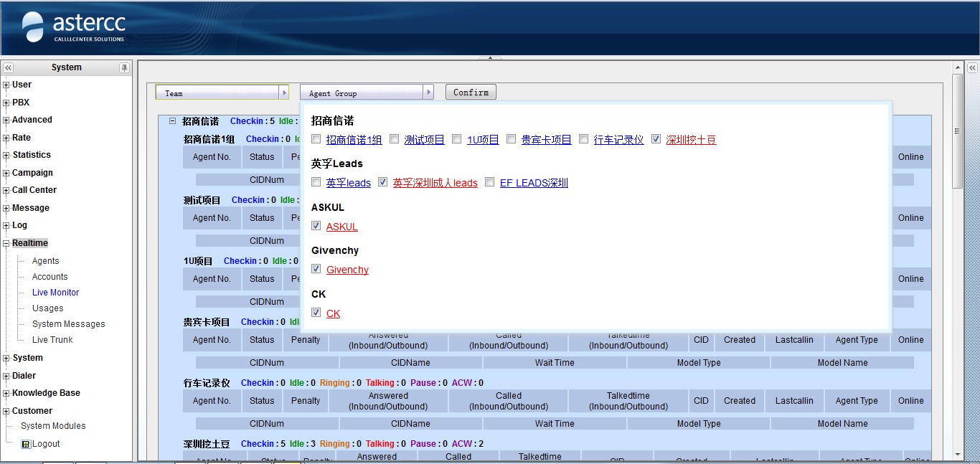Enable the EF LEADS深圳 checkbox
The width and height of the screenshot is (980, 464).
coord(490,182)
